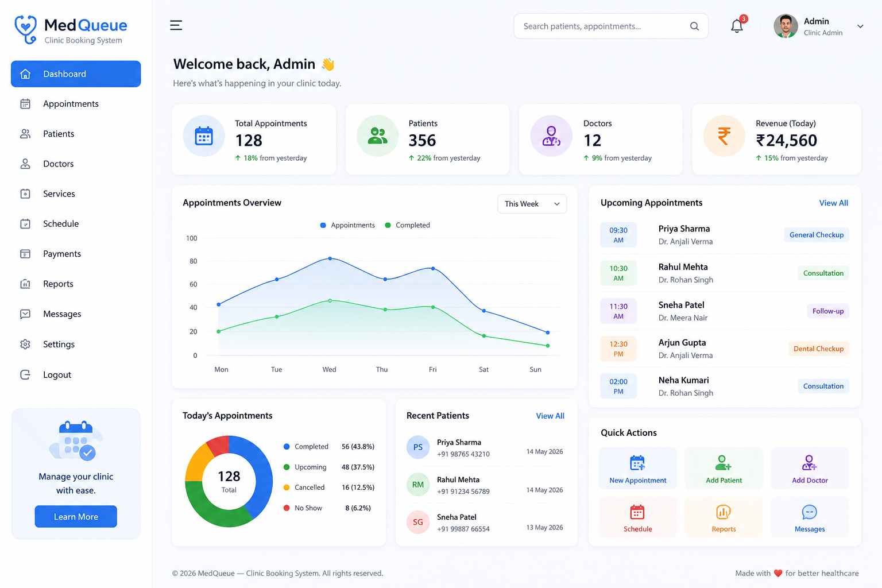Click Sneha Patel in Recent Patients
Image resolution: width=882 pixels, height=588 pixels.
point(457,517)
